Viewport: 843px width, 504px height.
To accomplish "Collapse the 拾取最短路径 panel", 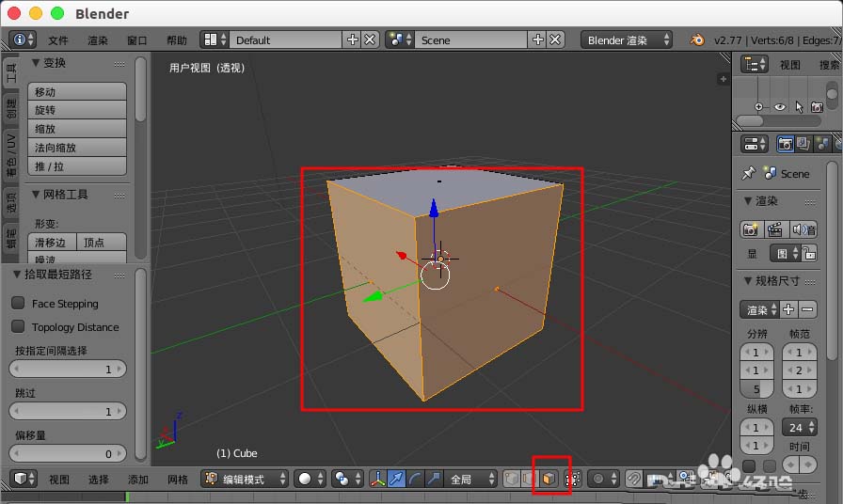I will click(17, 275).
